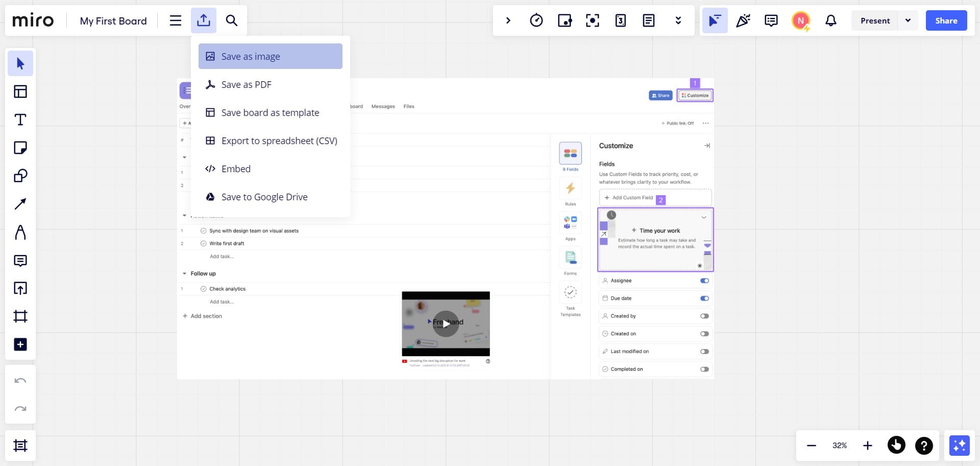Play the Freehand video thumbnail
The width and height of the screenshot is (980, 466).
pyautogui.click(x=446, y=323)
